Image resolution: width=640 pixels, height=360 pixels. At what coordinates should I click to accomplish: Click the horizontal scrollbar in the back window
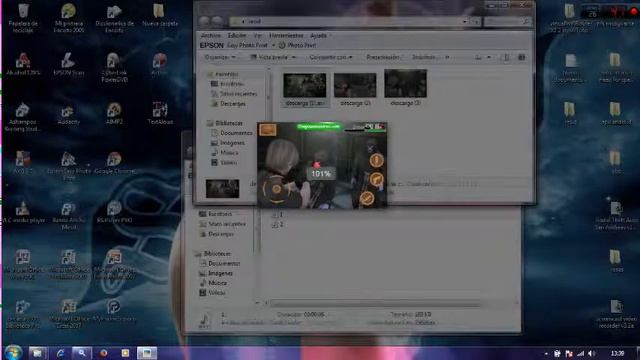[x=376, y=303]
